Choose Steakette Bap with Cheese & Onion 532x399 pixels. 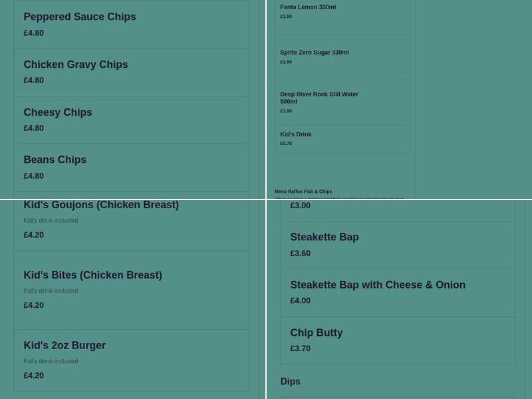378,285
